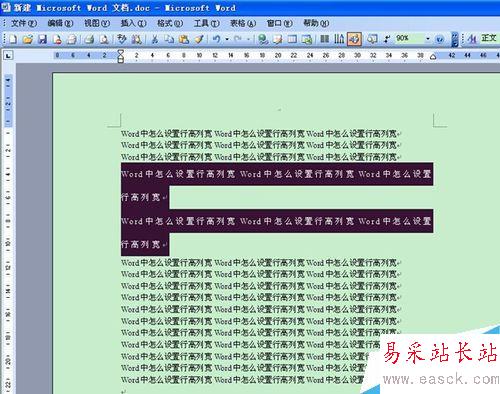500x394 pixels.
Task: Open a file with the folder icon
Action: click(28, 39)
